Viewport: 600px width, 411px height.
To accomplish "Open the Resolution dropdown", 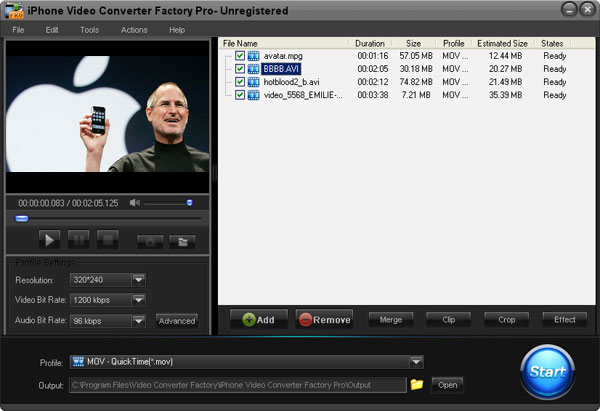I will coord(139,280).
